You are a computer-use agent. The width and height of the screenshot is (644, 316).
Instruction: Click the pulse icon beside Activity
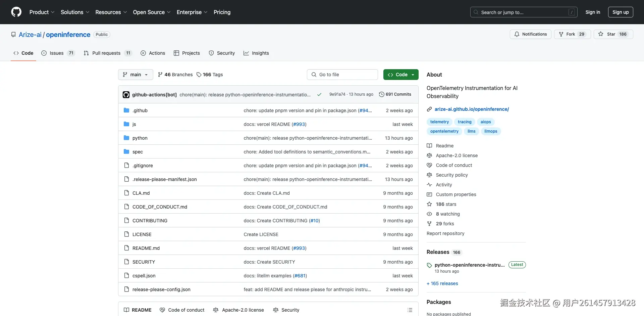pos(429,185)
